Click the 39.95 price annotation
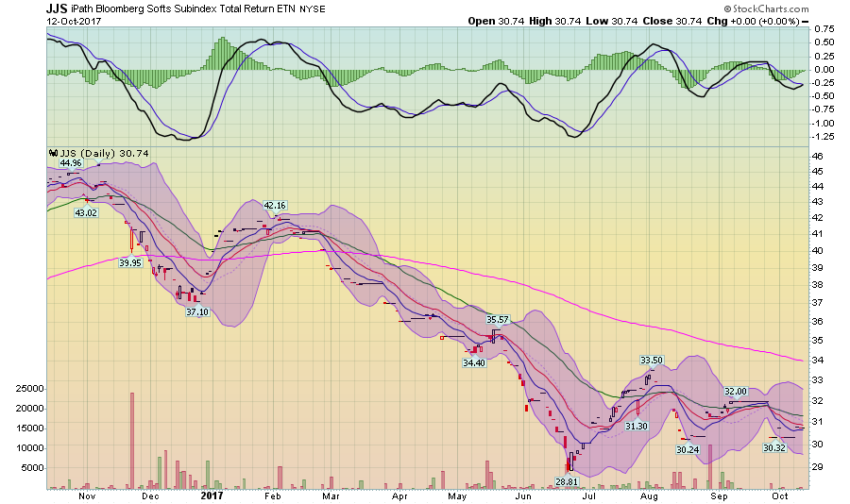850x504 pixels. coord(130,262)
